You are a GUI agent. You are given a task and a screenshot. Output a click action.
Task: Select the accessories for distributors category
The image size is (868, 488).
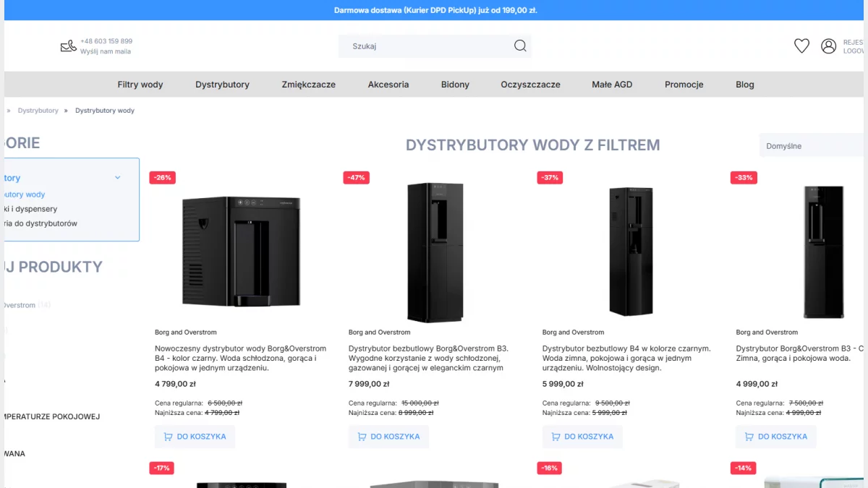(x=41, y=223)
